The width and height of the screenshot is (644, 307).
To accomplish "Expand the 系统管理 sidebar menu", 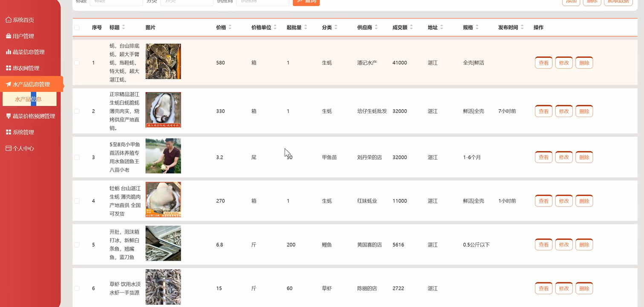I will point(30,132).
